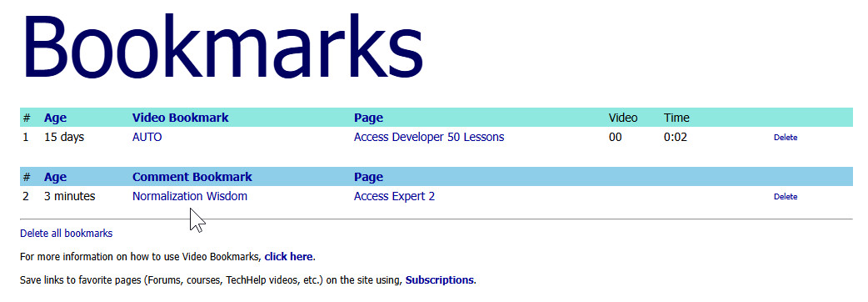
Task: Delete the AUTO video bookmark
Action: (x=786, y=138)
